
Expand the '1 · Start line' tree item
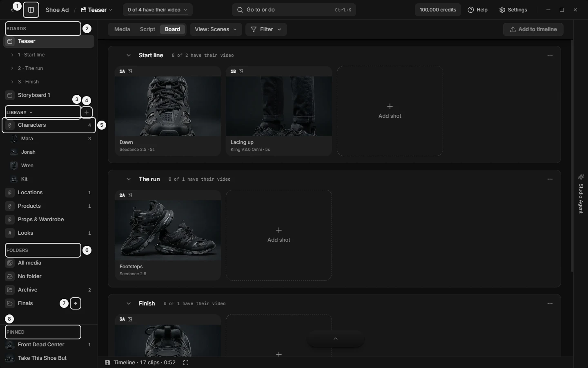coord(12,55)
